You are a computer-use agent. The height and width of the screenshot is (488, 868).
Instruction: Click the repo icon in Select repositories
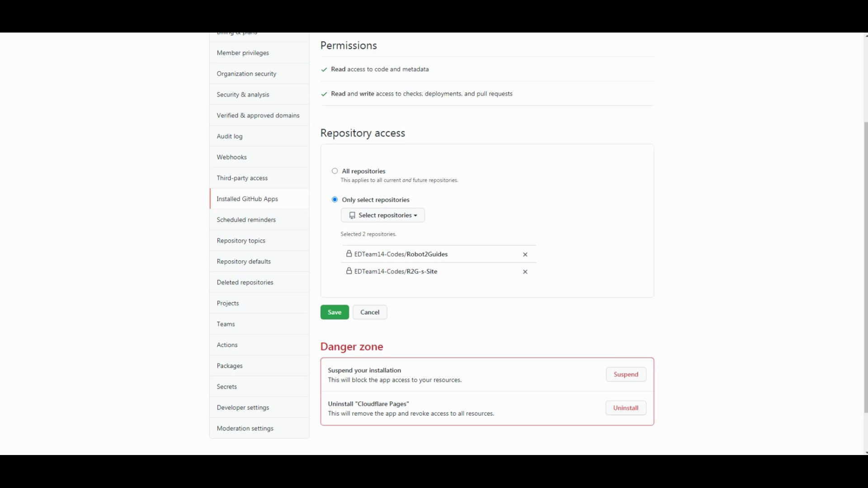tap(352, 216)
